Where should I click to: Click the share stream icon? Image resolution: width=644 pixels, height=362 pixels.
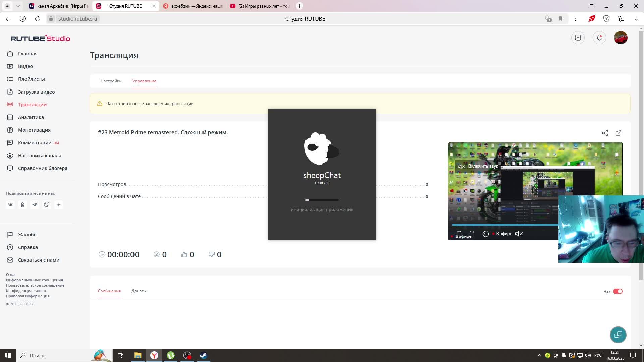pos(605,133)
